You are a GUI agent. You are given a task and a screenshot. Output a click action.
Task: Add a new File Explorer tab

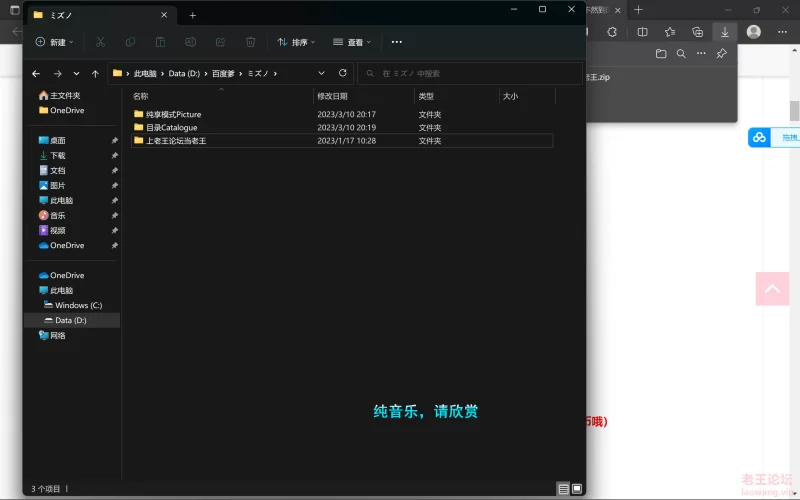click(193, 15)
